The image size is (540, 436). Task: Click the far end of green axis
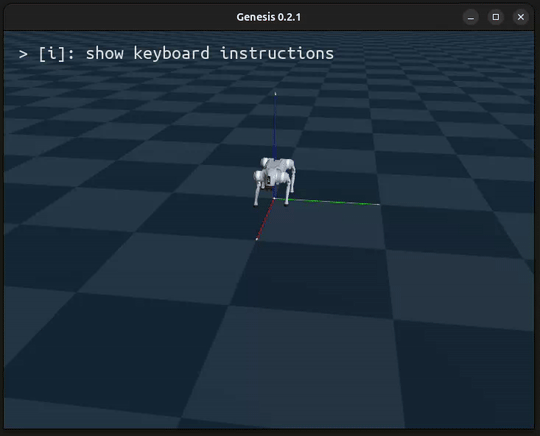coord(379,205)
